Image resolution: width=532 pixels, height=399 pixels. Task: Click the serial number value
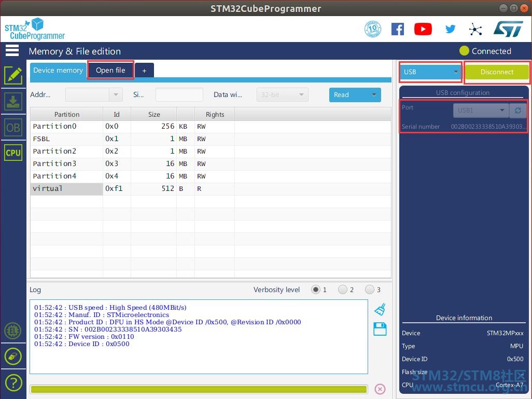coord(488,127)
